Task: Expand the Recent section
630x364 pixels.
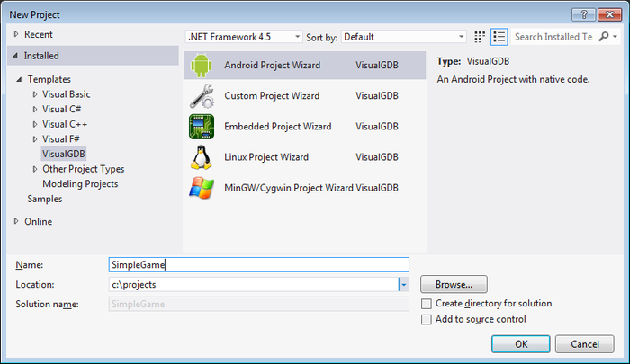Action: pos(16,34)
